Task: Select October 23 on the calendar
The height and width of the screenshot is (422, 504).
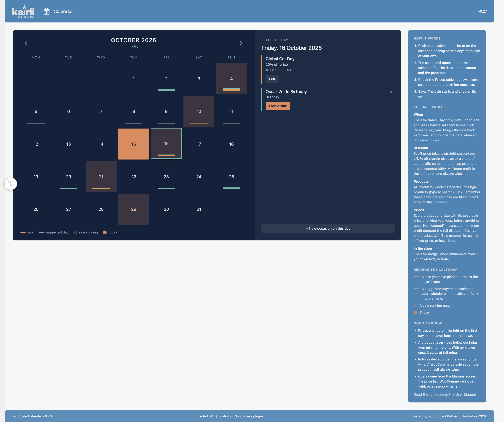Action: pyautogui.click(x=166, y=177)
